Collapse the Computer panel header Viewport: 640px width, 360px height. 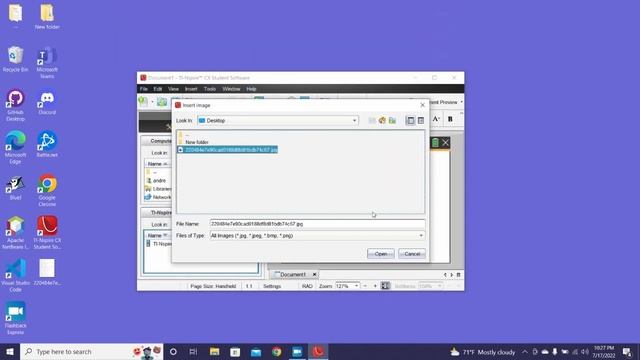pos(157,141)
